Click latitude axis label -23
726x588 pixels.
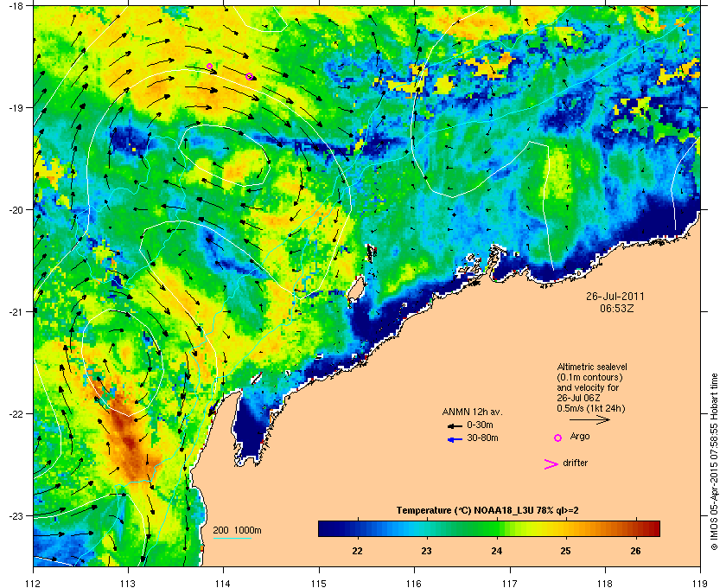coord(16,515)
